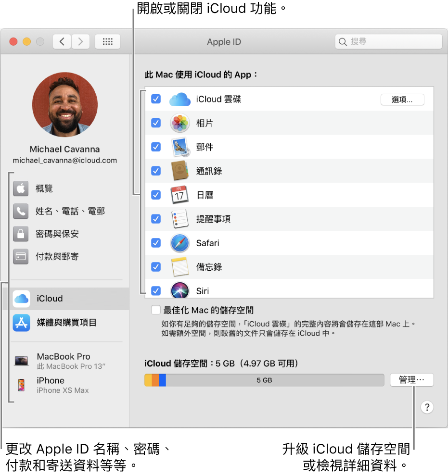This screenshot has height=476, width=448.
Task: Click the iPhone XS Max device icon
Action: tap(21, 385)
